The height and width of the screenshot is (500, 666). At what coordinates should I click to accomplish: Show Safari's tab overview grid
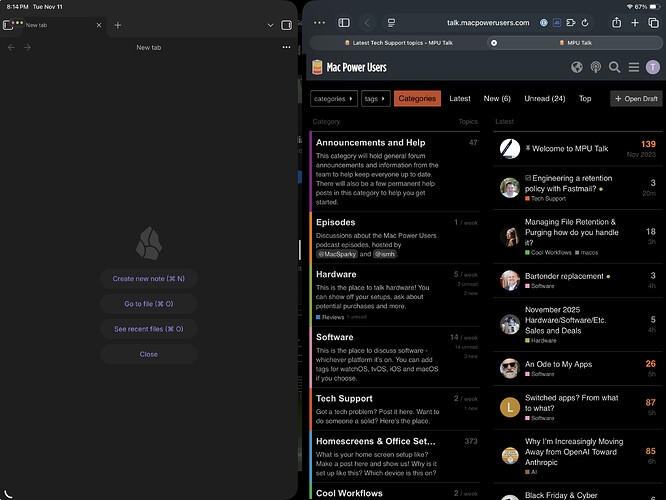(654, 22)
